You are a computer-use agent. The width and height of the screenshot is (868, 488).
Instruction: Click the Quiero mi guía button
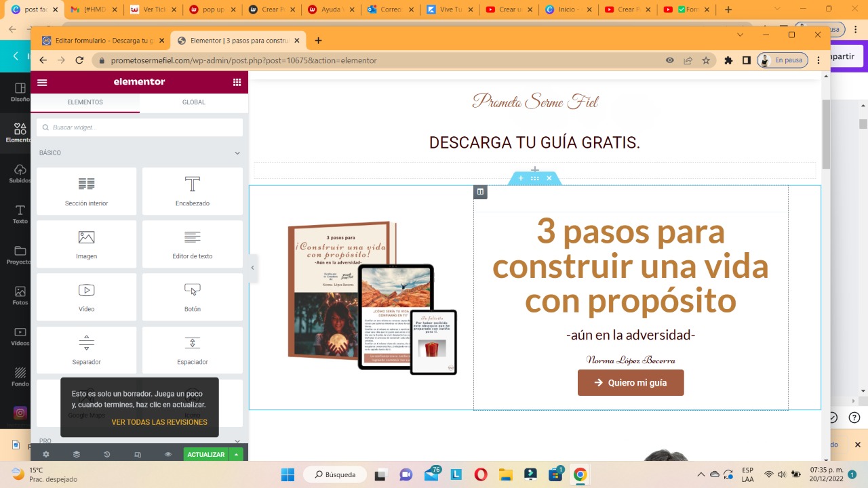coord(631,383)
